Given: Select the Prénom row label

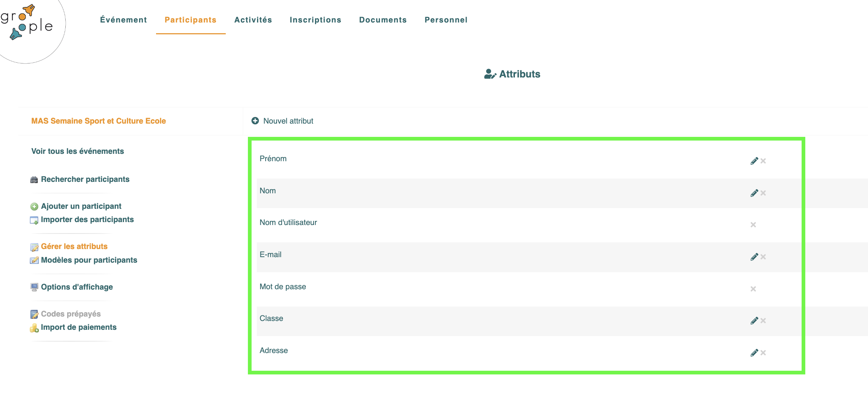Looking at the screenshot, I should (x=273, y=159).
